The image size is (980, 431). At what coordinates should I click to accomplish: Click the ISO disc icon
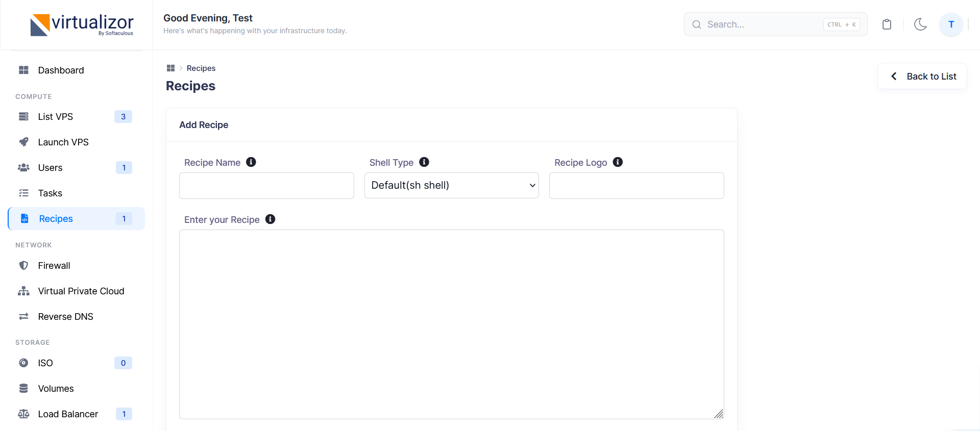[x=23, y=363]
